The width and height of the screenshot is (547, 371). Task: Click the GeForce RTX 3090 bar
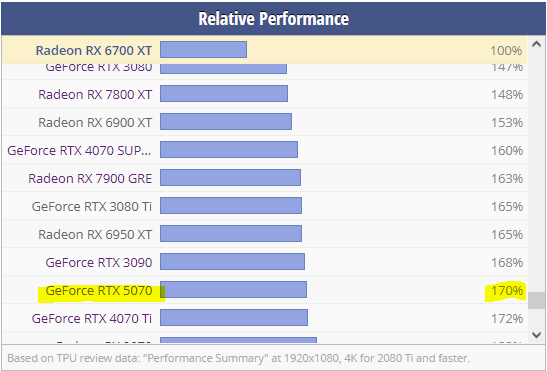tap(232, 261)
